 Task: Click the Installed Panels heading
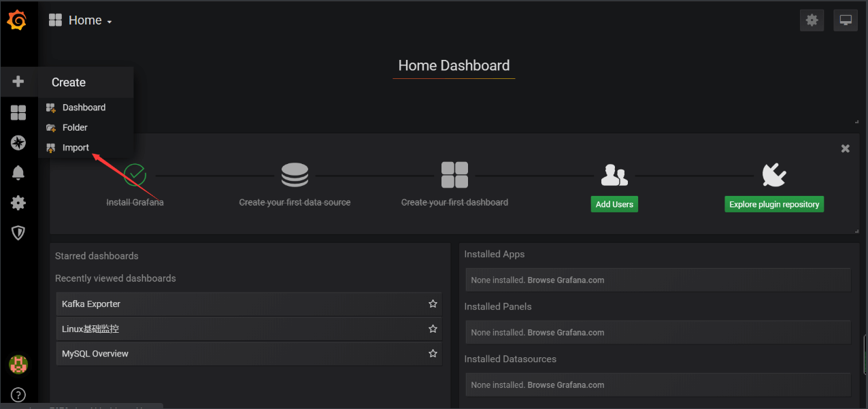tap(498, 306)
